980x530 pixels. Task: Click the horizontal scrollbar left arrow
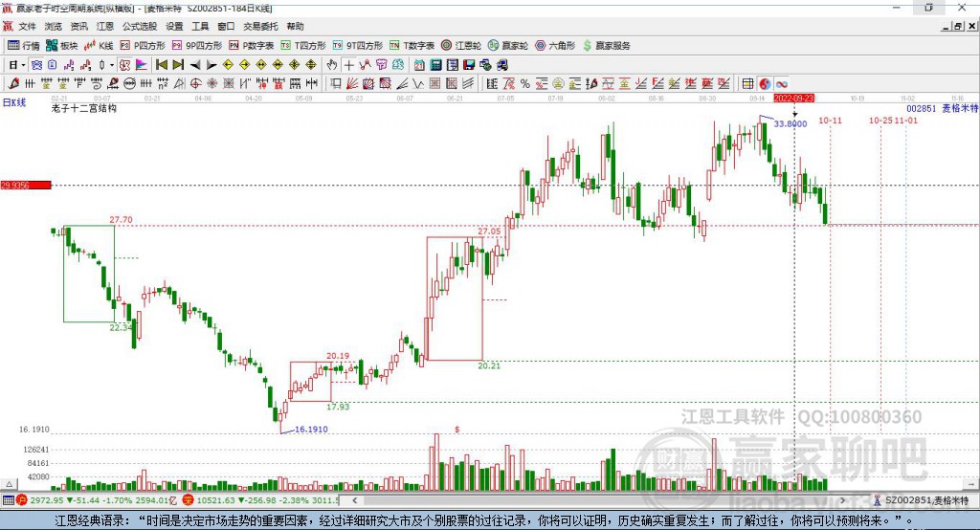point(355,500)
